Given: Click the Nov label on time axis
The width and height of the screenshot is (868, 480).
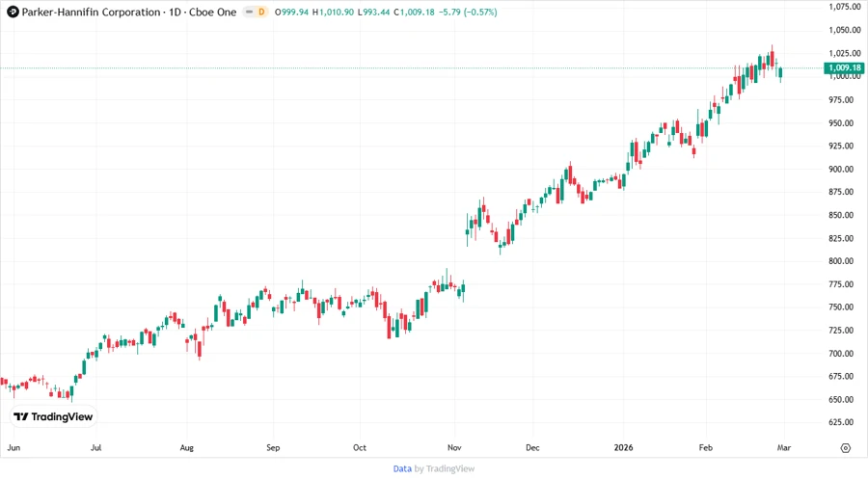Looking at the screenshot, I should [454, 447].
